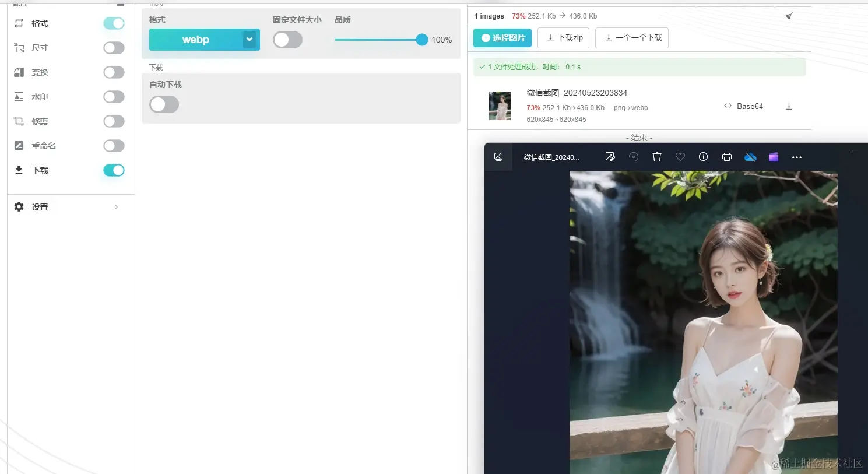Click filename 微信截图_20240523203834

pyautogui.click(x=577, y=93)
